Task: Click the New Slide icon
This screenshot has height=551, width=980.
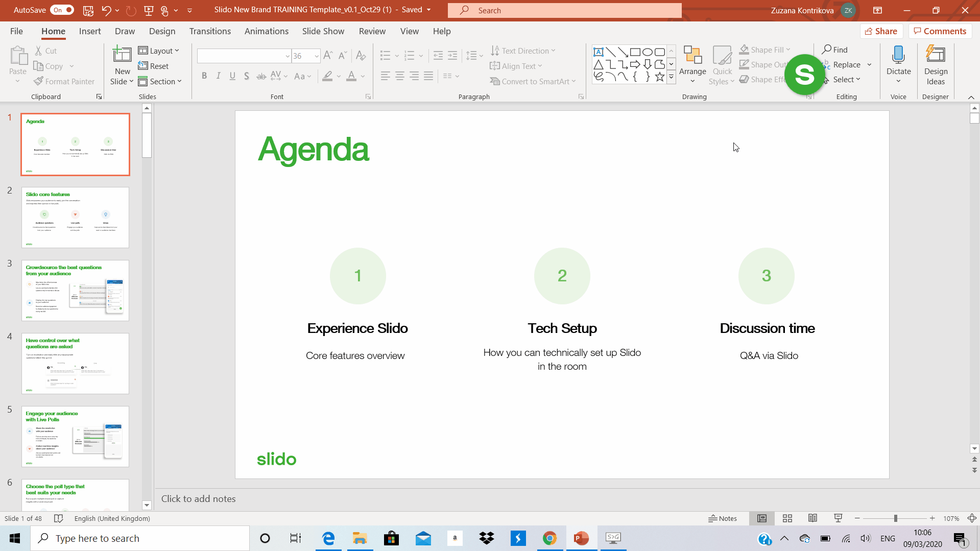Action: [x=122, y=55]
